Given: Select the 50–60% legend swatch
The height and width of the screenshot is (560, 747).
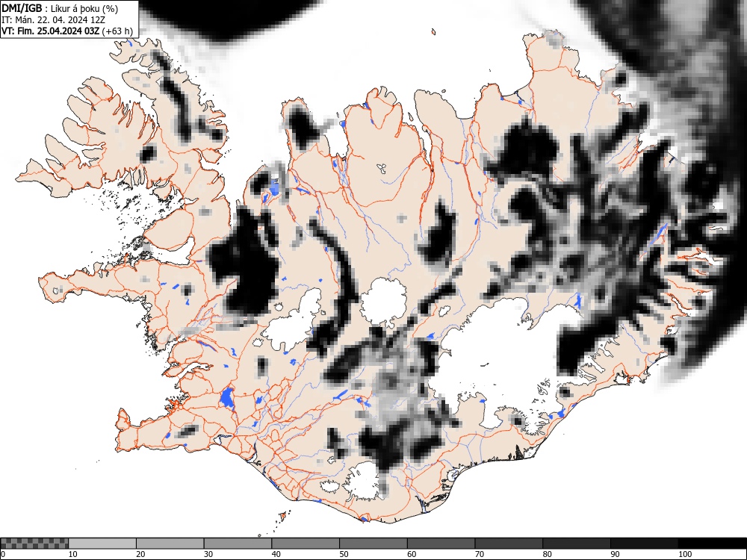Looking at the screenshot, I should click(373, 544).
